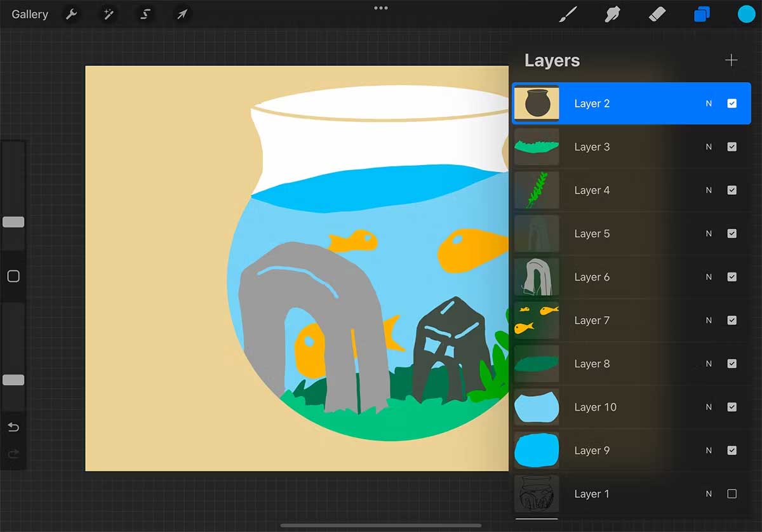The height and width of the screenshot is (532, 762).
Task: Open blend mode N for Layer 2
Action: (x=709, y=103)
